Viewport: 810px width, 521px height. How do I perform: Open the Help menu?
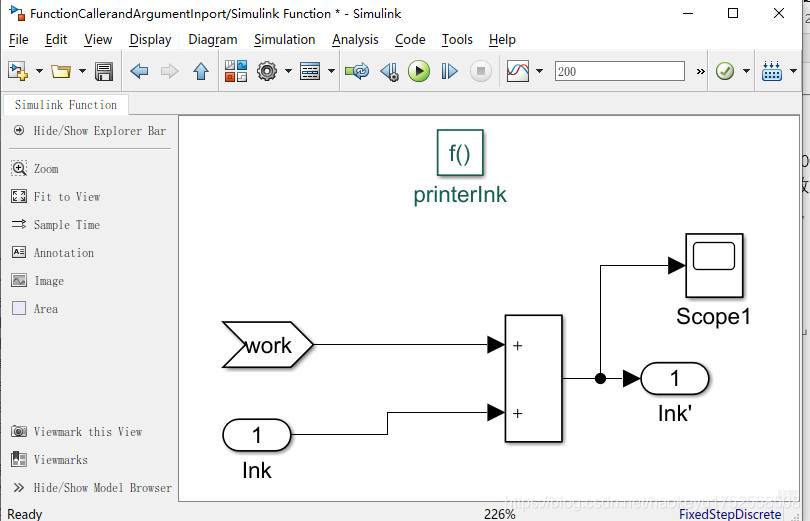(x=502, y=40)
